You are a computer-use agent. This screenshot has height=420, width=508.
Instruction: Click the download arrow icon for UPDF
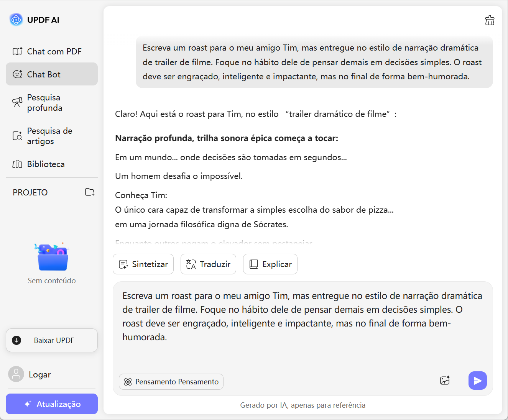coord(16,340)
